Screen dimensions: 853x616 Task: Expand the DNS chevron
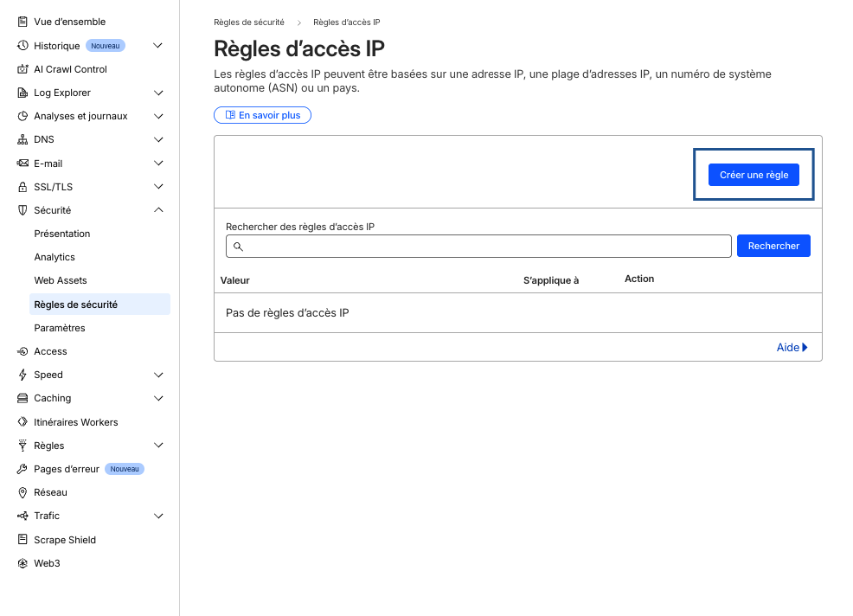click(x=158, y=139)
